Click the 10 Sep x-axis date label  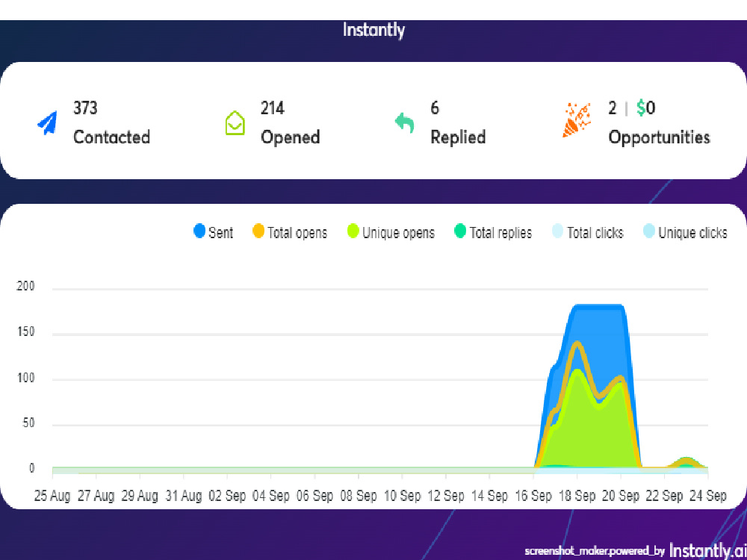[x=402, y=496]
